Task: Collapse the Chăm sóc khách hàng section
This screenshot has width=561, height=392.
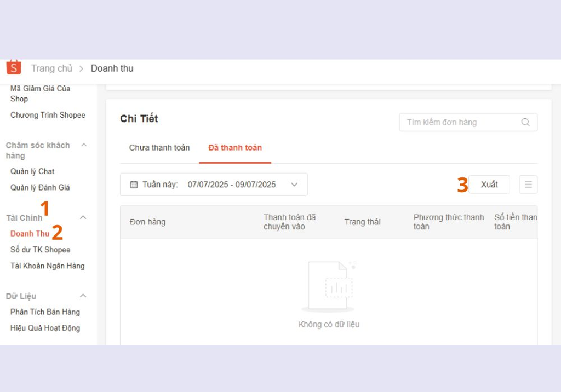Action: pyautogui.click(x=84, y=145)
